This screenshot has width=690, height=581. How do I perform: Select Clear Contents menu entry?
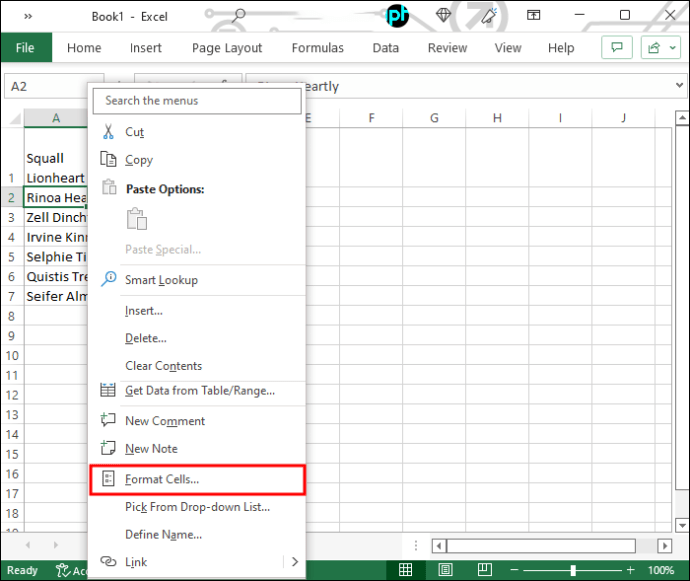click(163, 366)
